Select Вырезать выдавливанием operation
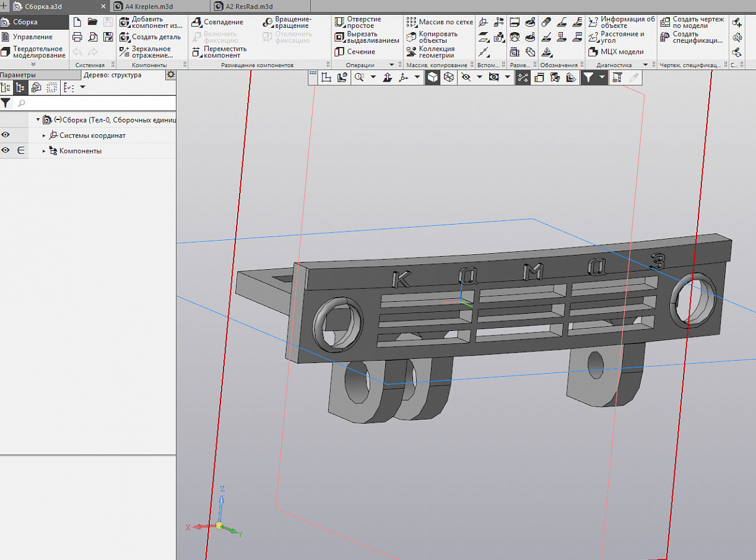 pos(367,37)
